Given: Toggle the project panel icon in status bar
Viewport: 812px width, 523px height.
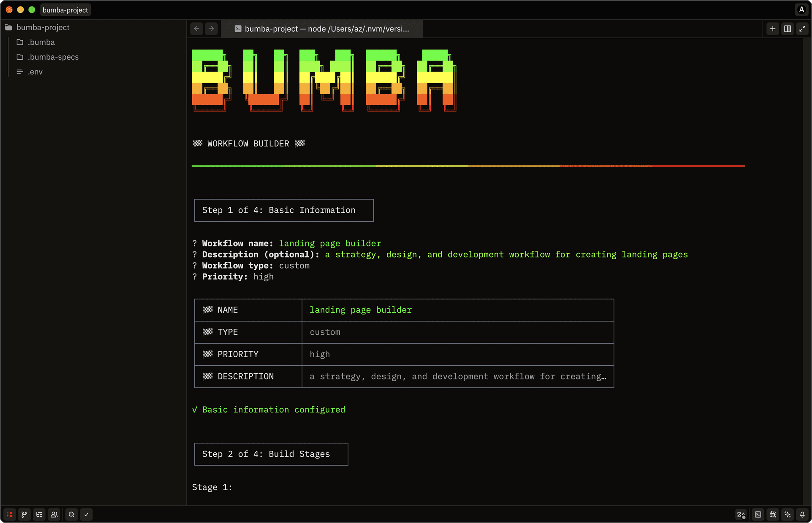Looking at the screenshot, I should pyautogui.click(x=9, y=514).
